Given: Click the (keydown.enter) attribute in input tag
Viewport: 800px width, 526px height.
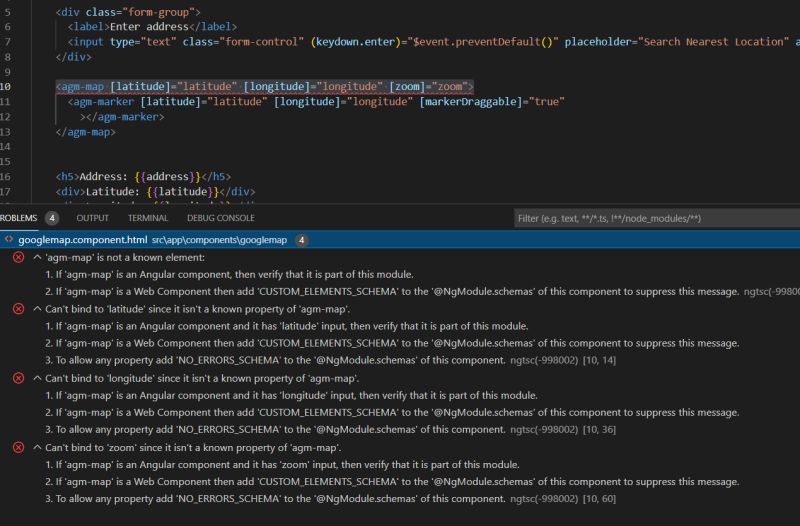Looking at the screenshot, I should coord(356,42).
